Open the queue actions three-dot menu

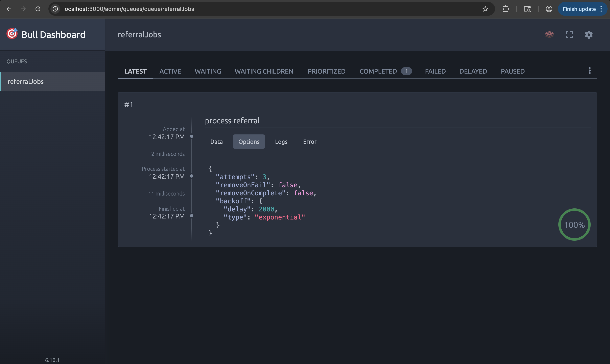(x=589, y=71)
